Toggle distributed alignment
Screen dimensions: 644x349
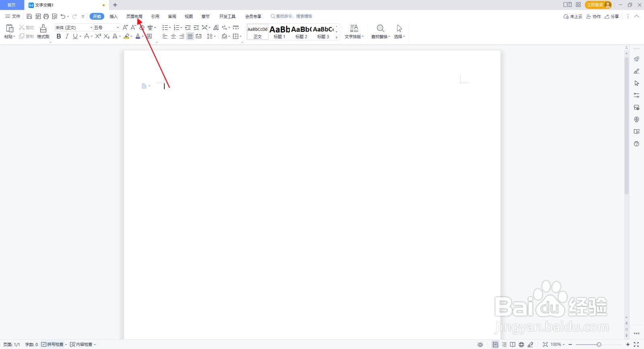198,36
